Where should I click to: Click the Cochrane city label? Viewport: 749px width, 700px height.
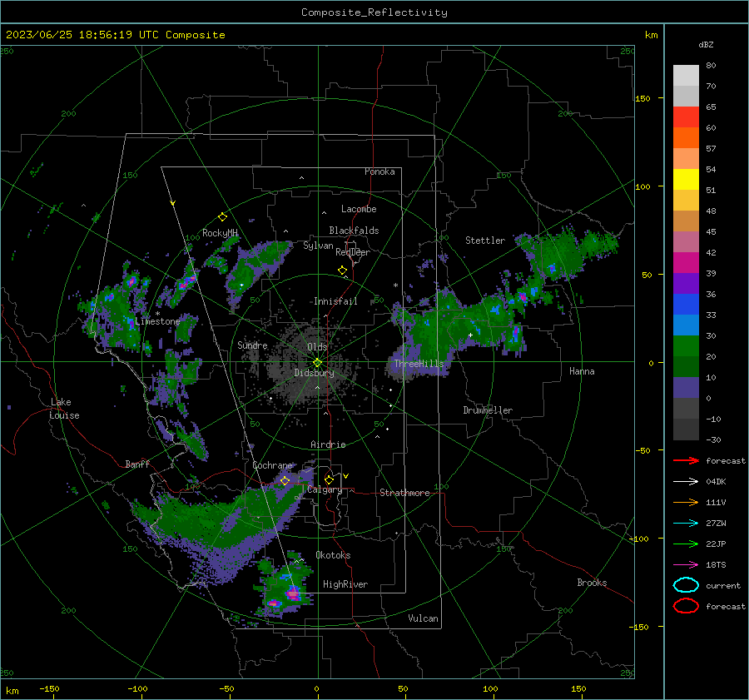tap(272, 465)
